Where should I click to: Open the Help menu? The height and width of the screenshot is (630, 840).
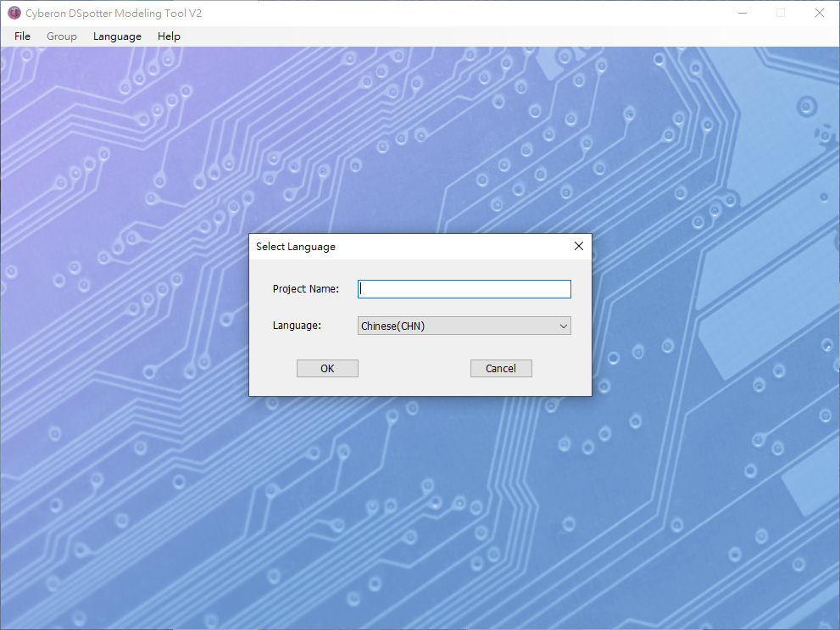point(169,36)
